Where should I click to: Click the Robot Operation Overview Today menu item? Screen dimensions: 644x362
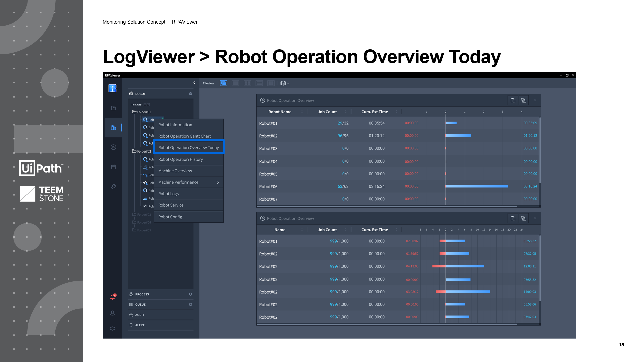coord(188,147)
